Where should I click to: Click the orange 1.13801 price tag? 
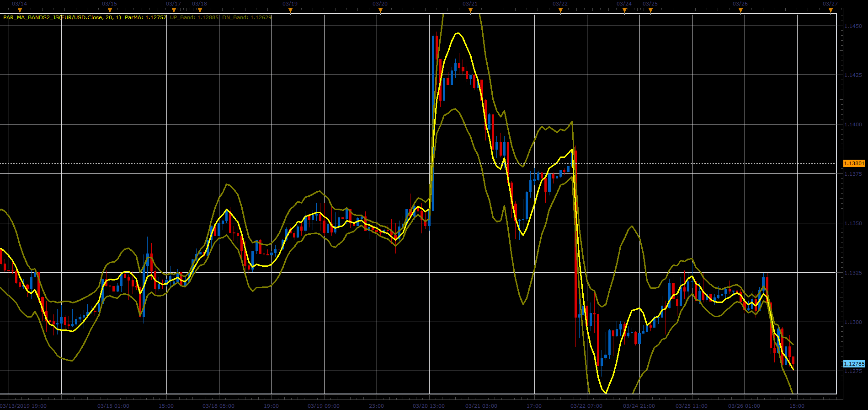tap(854, 163)
